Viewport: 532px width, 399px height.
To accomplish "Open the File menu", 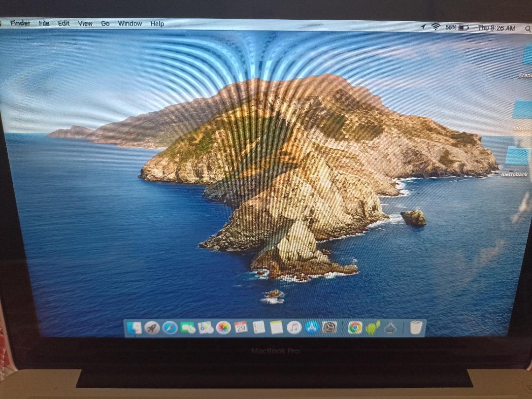I will pyautogui.click(x=44, y=23).
